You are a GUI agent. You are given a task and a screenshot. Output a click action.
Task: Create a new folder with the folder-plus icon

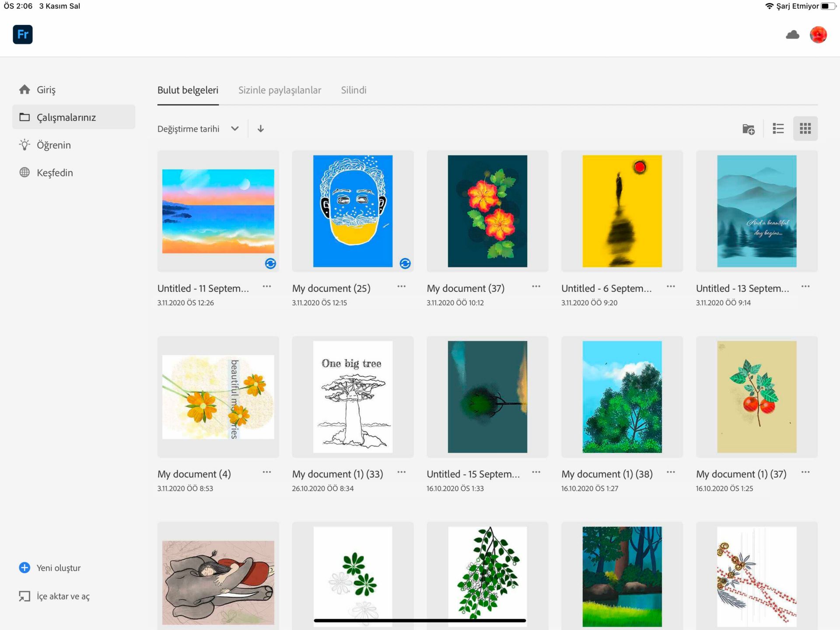pyautogui.click(x=748, y=129)
